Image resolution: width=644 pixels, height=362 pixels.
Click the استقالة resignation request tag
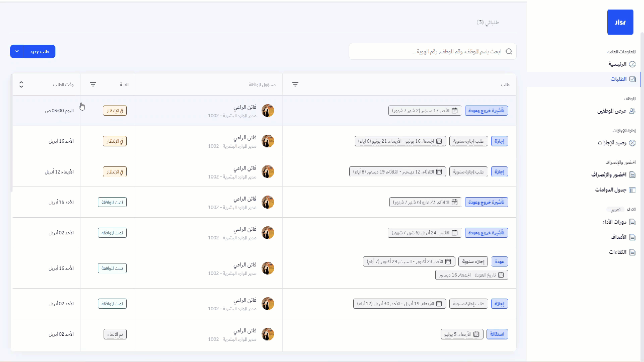(497, 334)
